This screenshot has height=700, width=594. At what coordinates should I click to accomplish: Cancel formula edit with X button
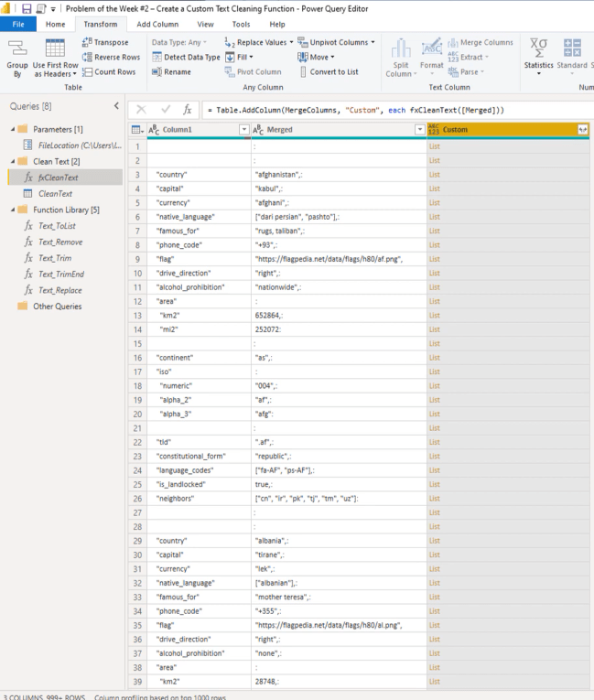pyautogui.click(x=141, y=110)
